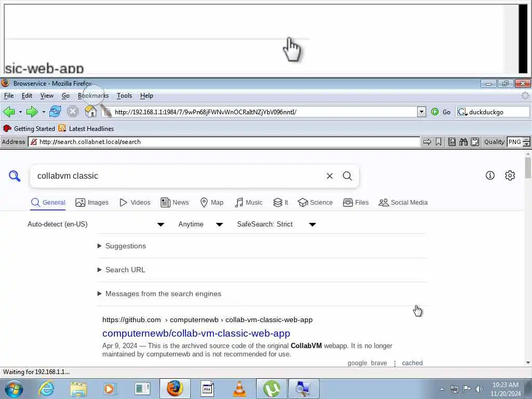Select the General results tab

(x=48, y=203)
